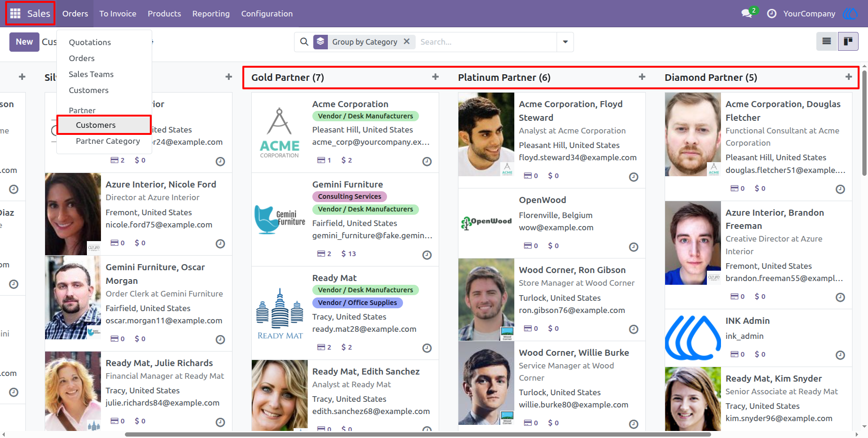Open OpenWood card title
This screenshot has height=438, width=868.
point(542,200)
